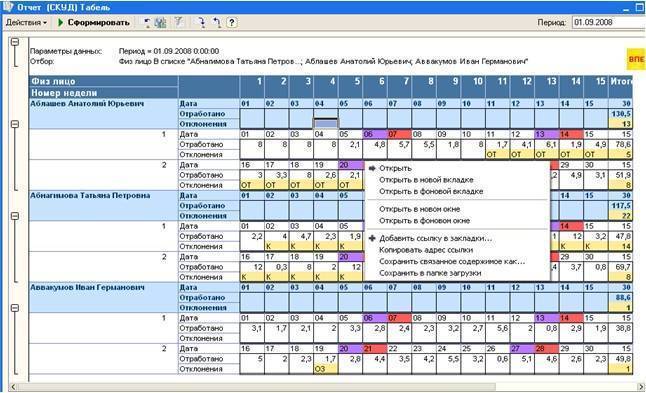Collapse the Абнагимова Татьяна Петровна group
This screenshot has height=393, width=646.
pyautogui.click(x=15, y=216)
